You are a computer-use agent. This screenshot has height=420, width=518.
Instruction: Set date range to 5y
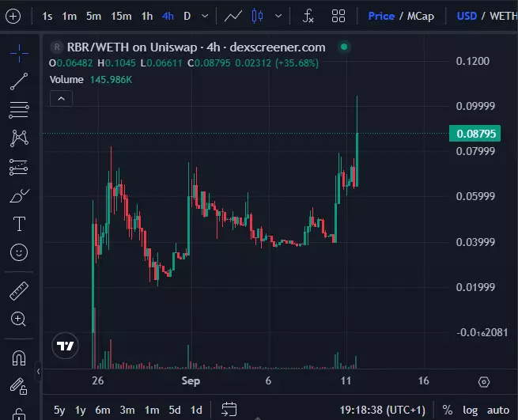(59, 410)
